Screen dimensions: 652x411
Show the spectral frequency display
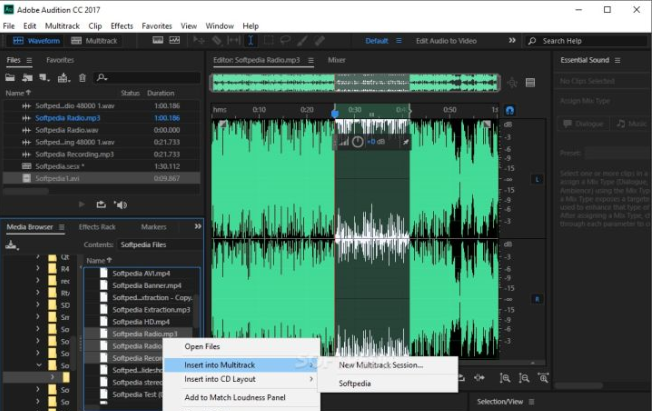click(x=158, y=40)
